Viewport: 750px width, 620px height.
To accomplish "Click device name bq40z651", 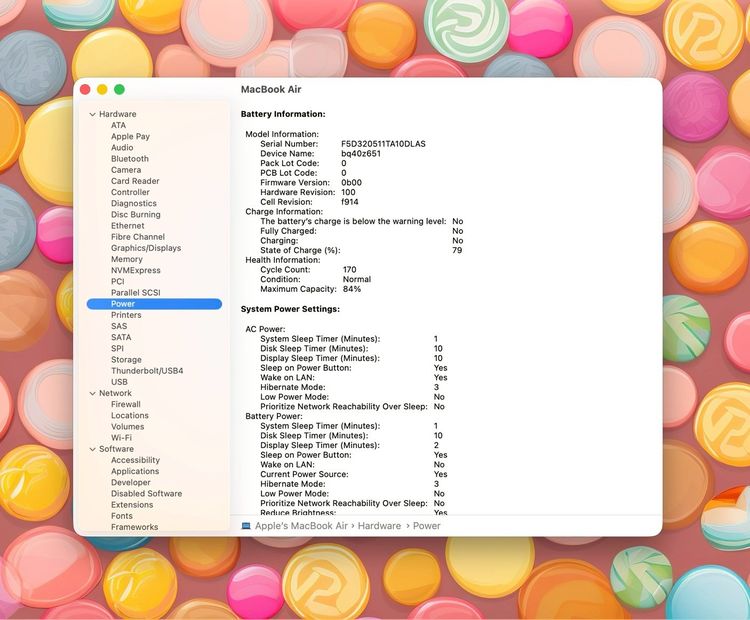I will (361, 154).
